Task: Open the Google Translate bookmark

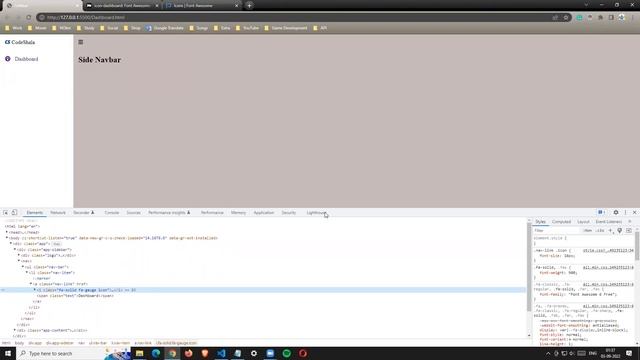Action: point(165,28)
